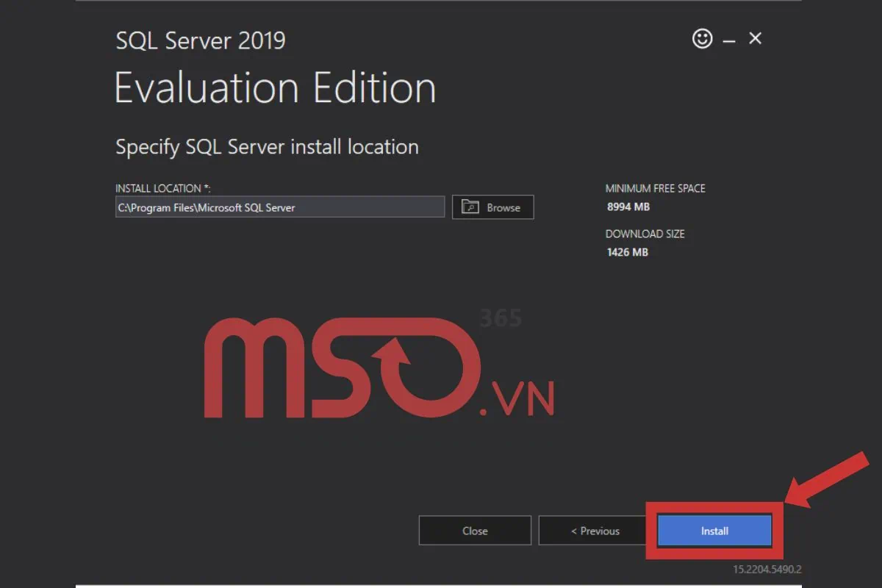Click the folder icon on the Browse button

[x=470, y=207]
